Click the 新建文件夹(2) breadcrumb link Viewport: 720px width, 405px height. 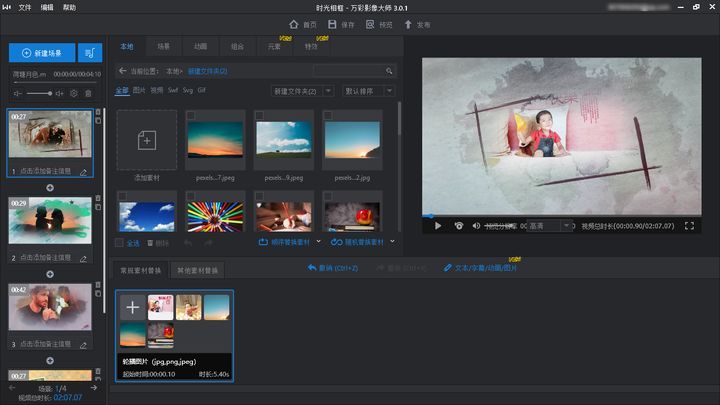coord(208,71)
